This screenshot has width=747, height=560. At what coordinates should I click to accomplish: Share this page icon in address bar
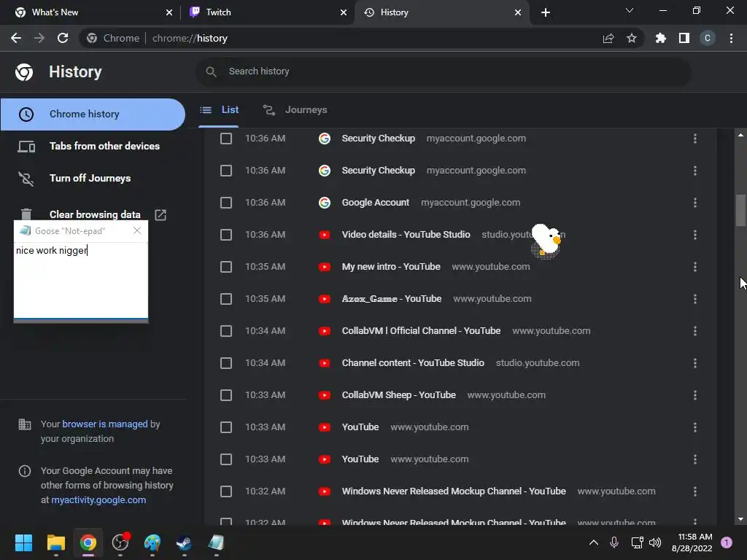(608, 38)
